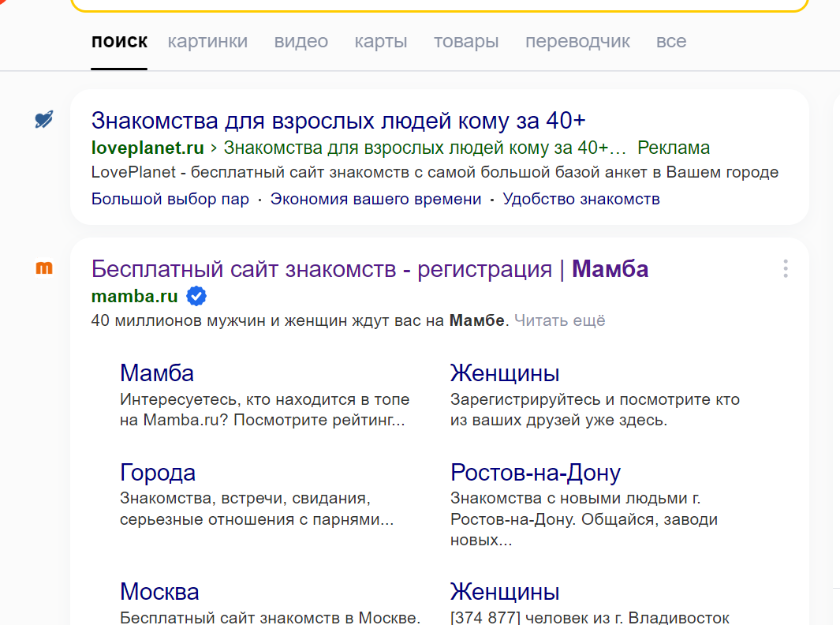Click the LovePlanet favicon icon

point(44,119)
